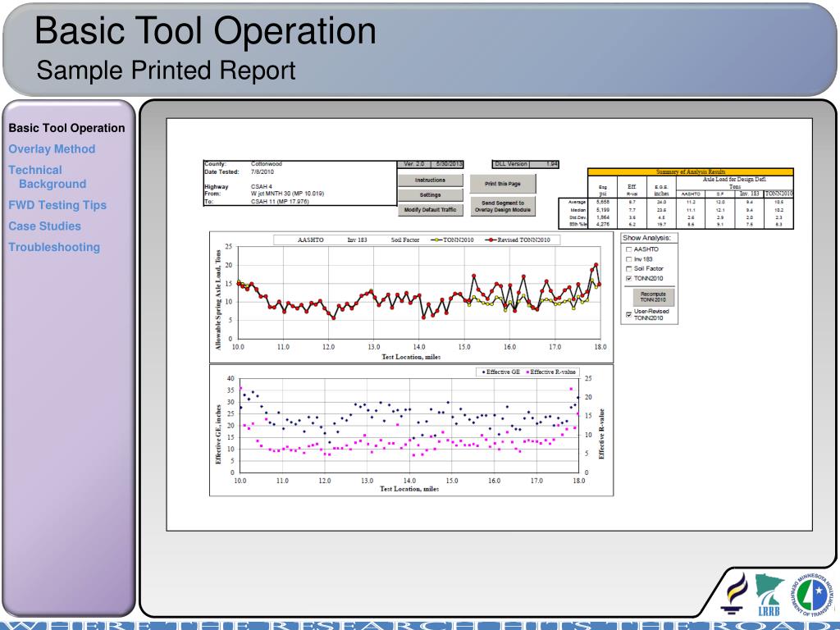Click the Ver 2.0 version cell
The height and width of the screenshot is (630, 840).
(x=413, y=164)
